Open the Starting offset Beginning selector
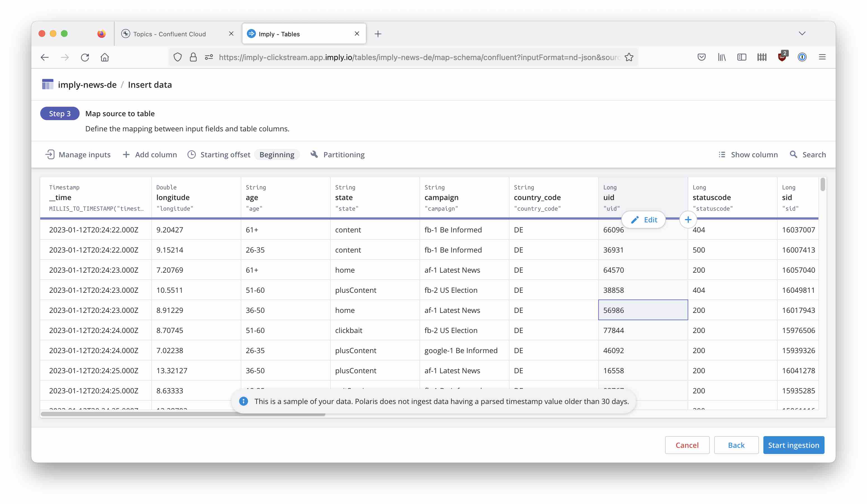The width and height of the screenshot is (867, 504). pos(277,154)
